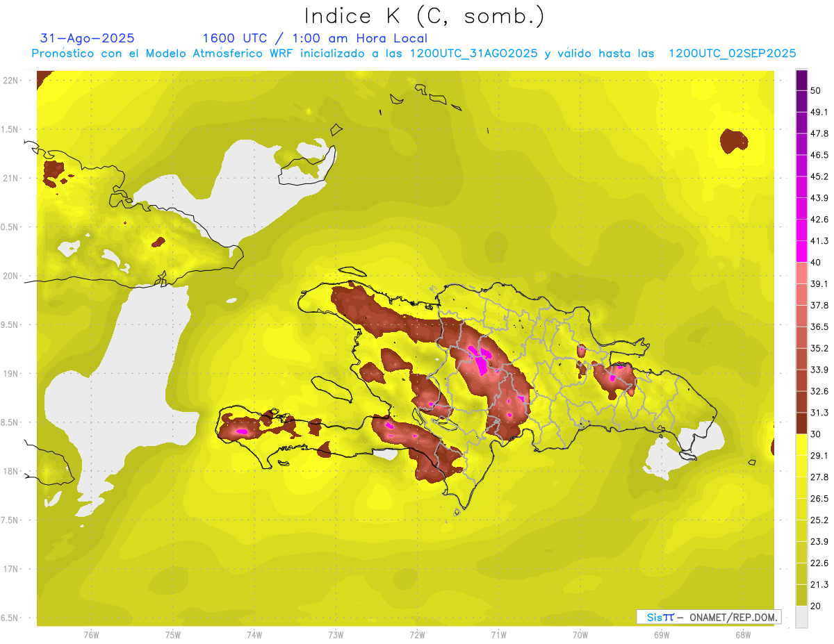Click the '69W' longitude label
Screen dimensions: 834x644
click(x=661, y=635)
